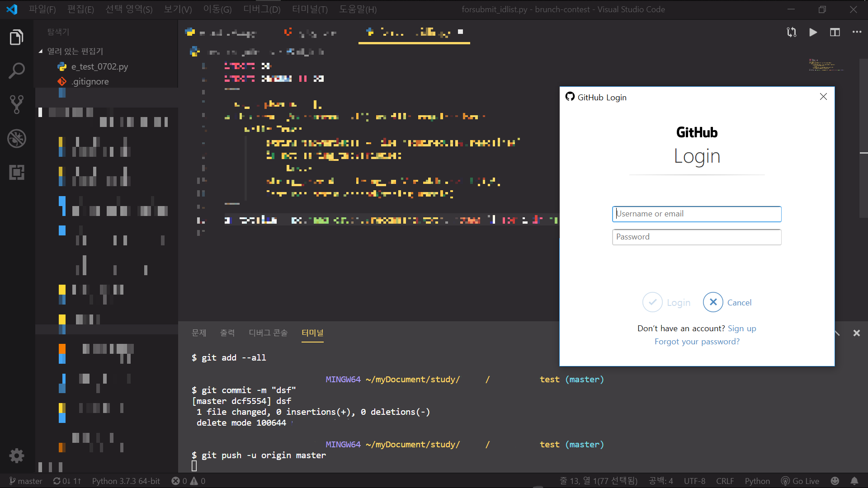Click the Login button in GitHub dialog
The height and width of the screenshot is (488, 868).
[666, 302]
